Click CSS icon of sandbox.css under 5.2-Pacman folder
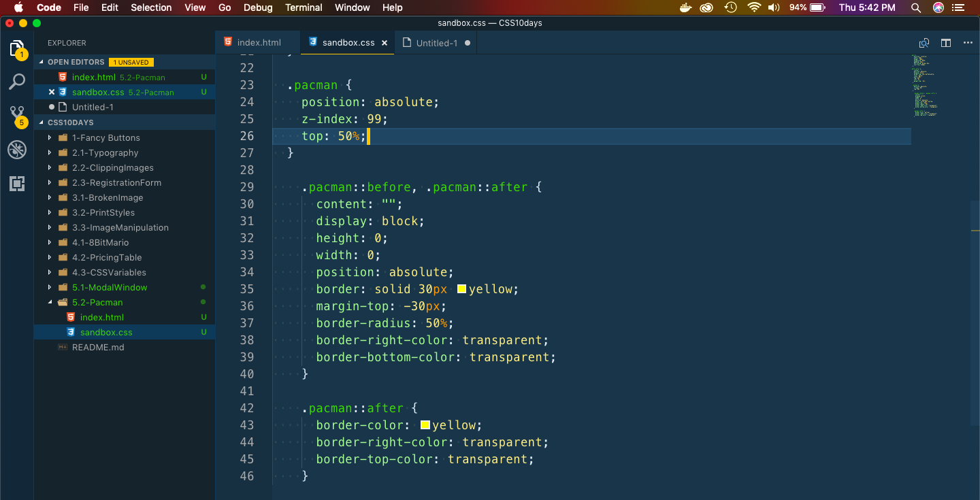 [x=71, y=332]
